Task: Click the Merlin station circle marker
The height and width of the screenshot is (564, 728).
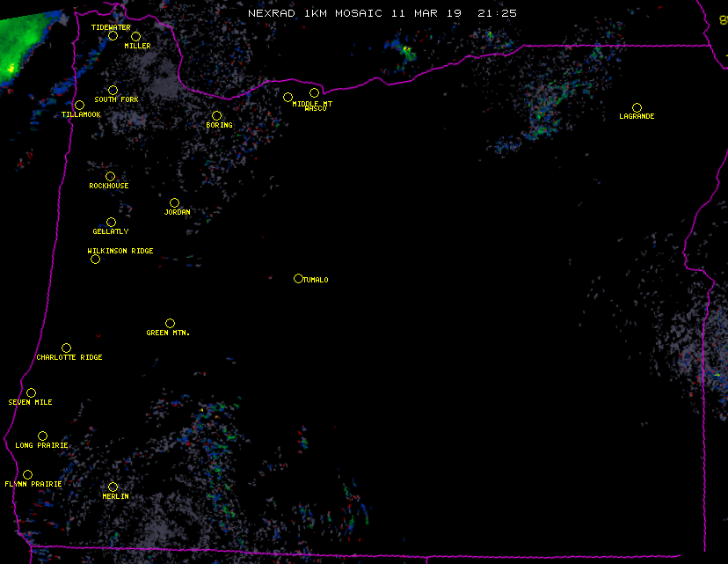Action: [113, 487]
